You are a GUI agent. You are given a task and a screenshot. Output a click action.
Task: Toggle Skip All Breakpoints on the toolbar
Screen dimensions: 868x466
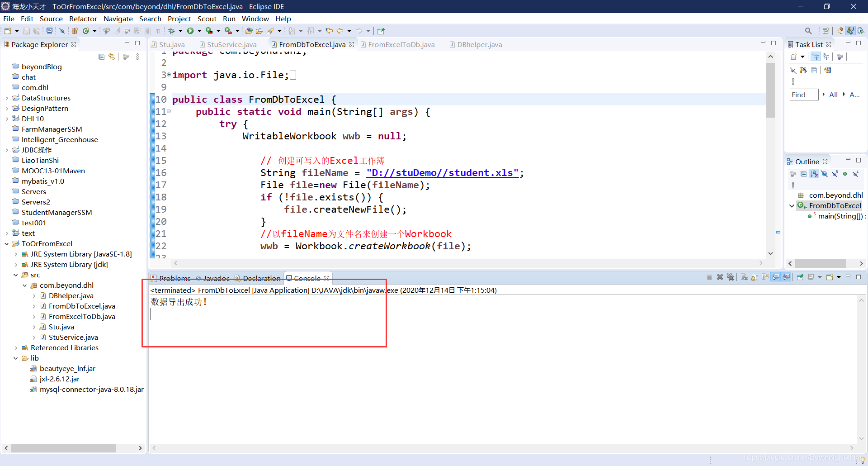point(62,30)
